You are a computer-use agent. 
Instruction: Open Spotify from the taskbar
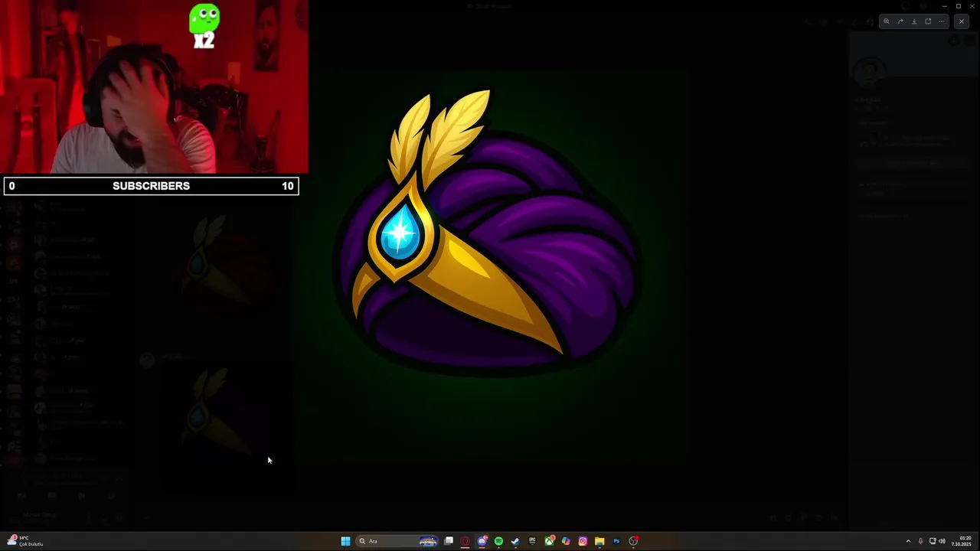point(498,541)
